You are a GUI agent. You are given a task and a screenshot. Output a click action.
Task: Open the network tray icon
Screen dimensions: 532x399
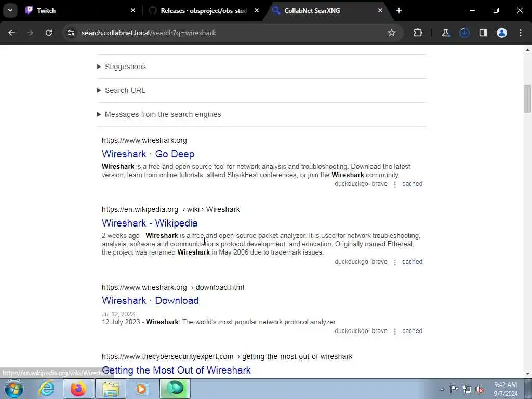[467, 389]
